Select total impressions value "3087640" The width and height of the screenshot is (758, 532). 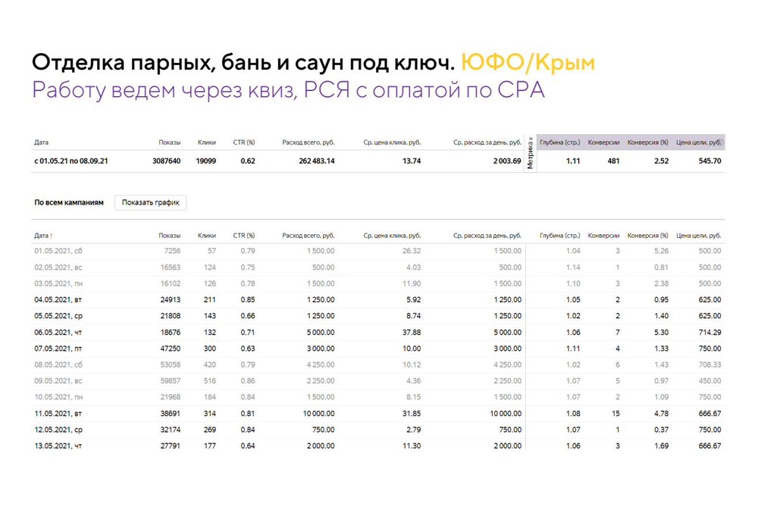coord(166,161)
